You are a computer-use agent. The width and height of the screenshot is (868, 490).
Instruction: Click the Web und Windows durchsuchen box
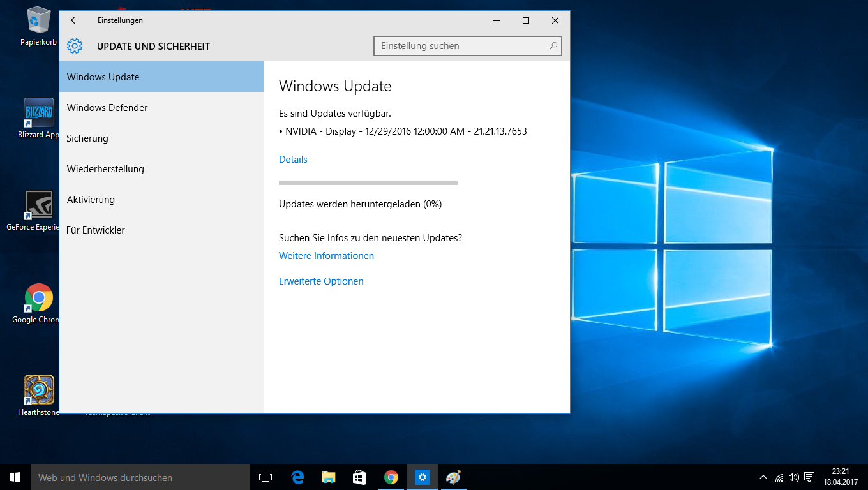(140, 477)
